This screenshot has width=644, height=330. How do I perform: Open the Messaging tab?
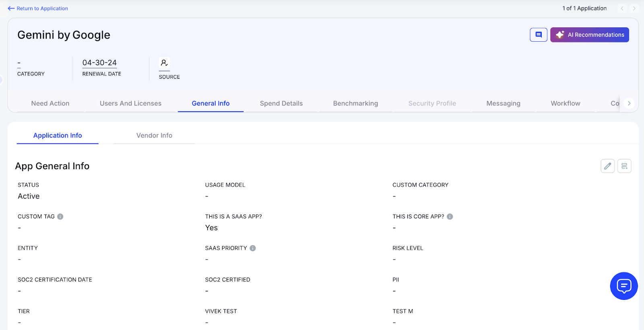(x=504, y=103)
